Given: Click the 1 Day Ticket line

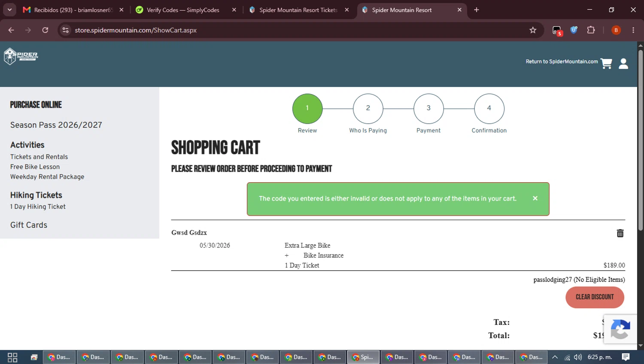Looking at the screenshot, I should tap(302, 266).
